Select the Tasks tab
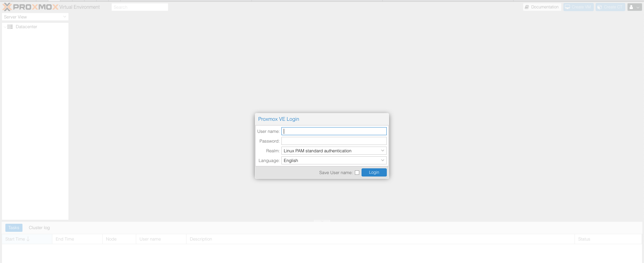Image resolution: width=644 pixels, height=263 pixels. [x=14, y=228]
